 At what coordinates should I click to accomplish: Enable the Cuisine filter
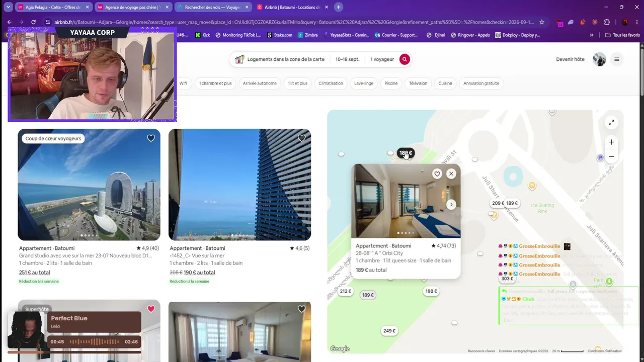tap(445, 83)
